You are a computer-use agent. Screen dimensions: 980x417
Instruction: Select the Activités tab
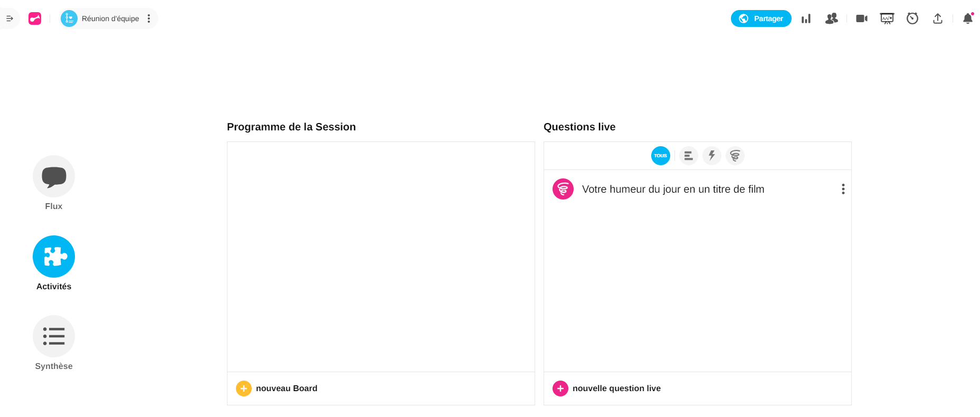tap(54, 257)
